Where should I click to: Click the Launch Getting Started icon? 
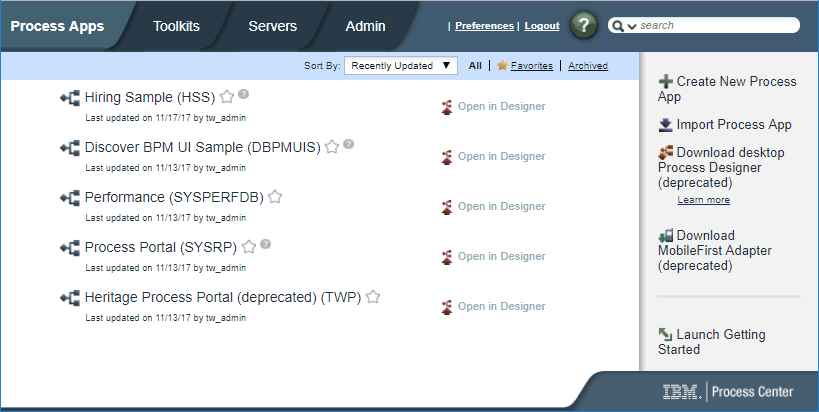pyautogui.click(x=665, y=335)
